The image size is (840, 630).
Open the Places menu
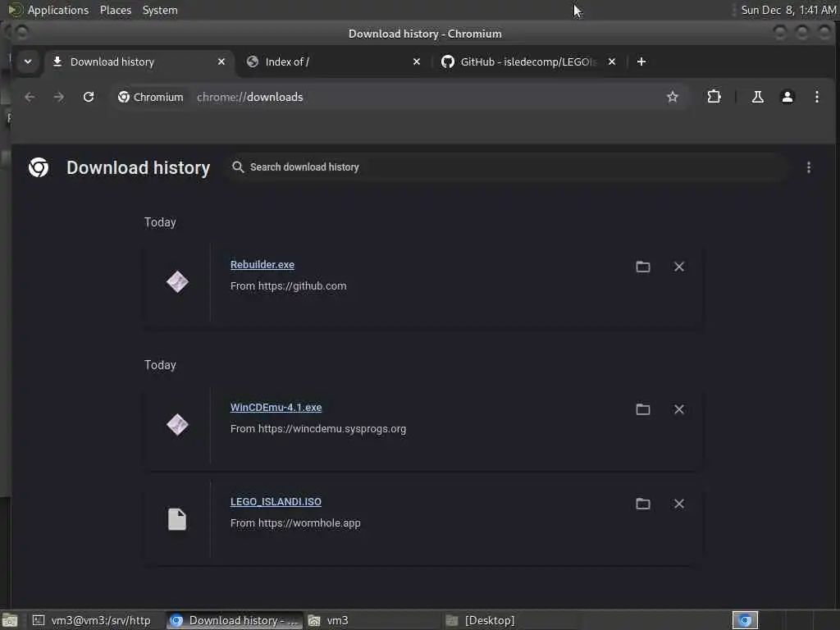(x=116, y=10)
